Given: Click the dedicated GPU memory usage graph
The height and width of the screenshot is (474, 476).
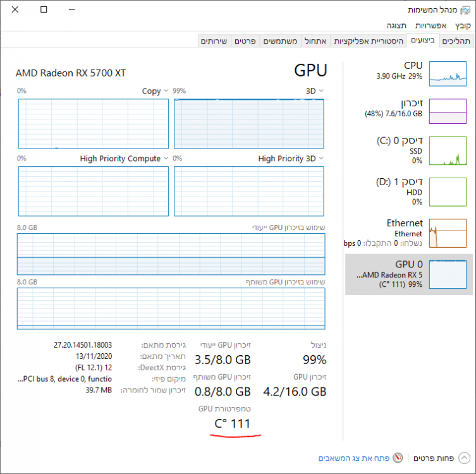Looking at the screenshot, I should coord(171,255).
